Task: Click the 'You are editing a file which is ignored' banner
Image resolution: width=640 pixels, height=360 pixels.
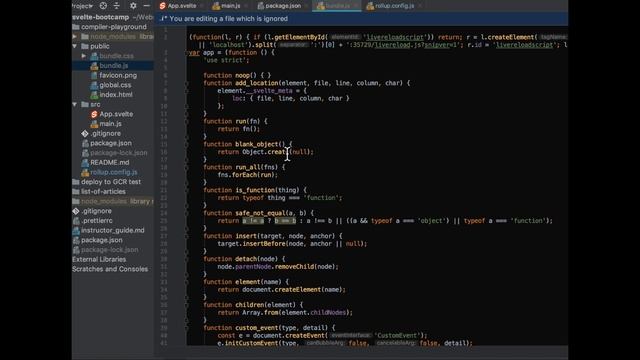Action: click(x=362, y=18)
